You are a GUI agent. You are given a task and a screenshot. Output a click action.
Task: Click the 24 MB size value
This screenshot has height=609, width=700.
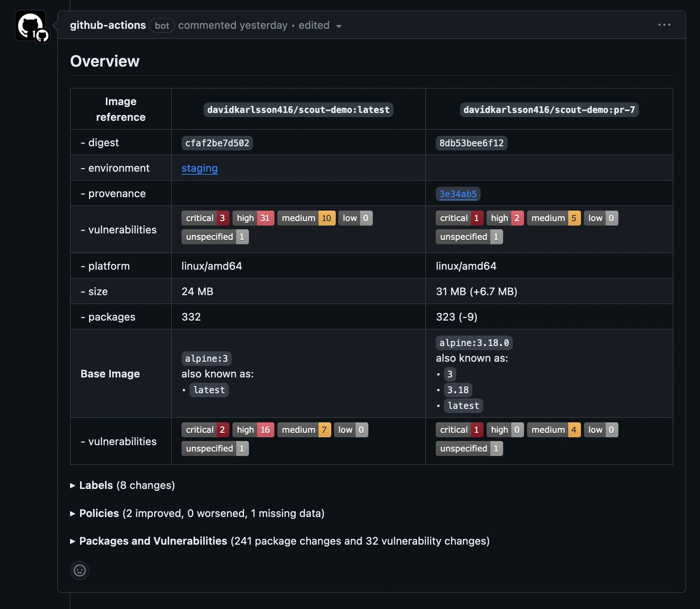197,291
